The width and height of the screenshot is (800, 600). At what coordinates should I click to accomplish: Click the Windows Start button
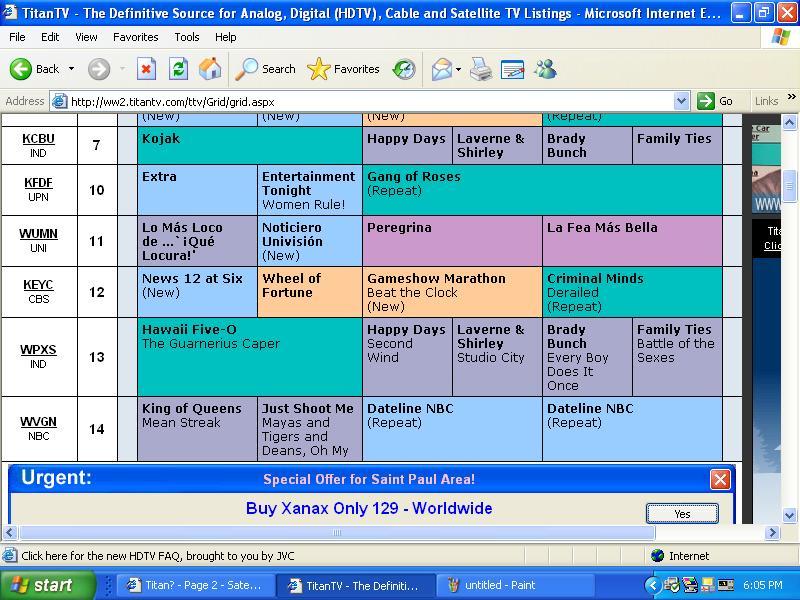coord(47,585)
